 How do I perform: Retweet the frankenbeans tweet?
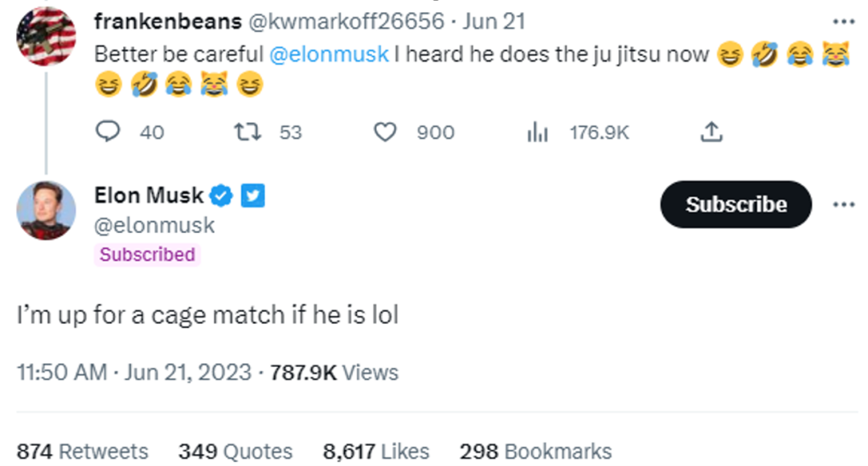tap(247, 132)
